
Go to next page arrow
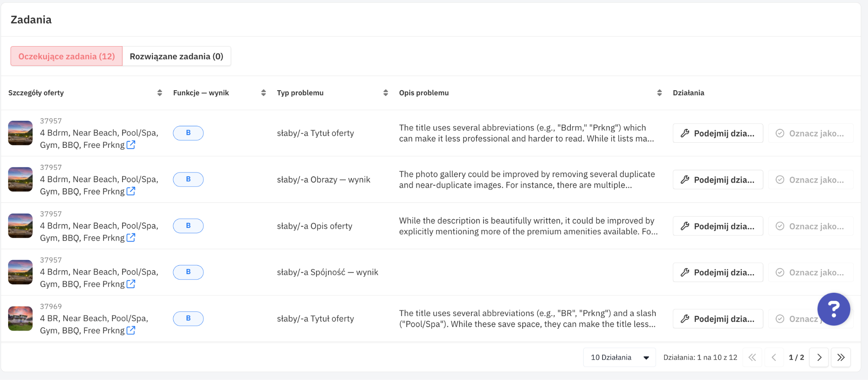(819, 358)
